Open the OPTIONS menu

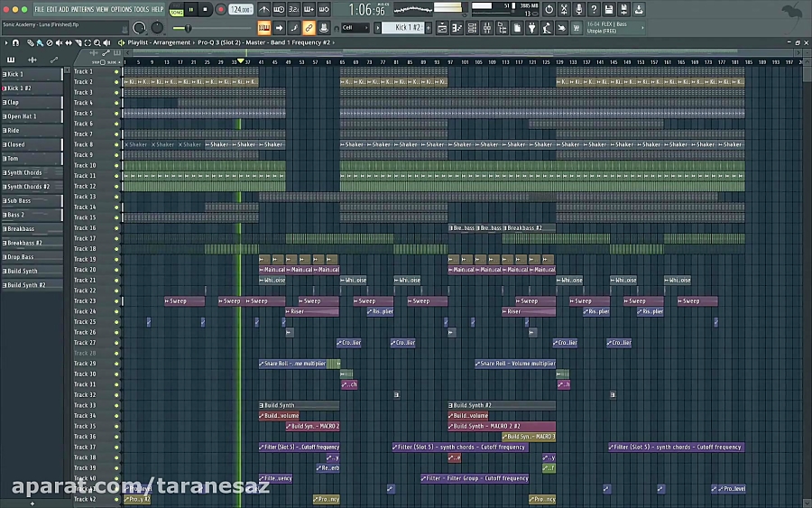click(122, 9)
